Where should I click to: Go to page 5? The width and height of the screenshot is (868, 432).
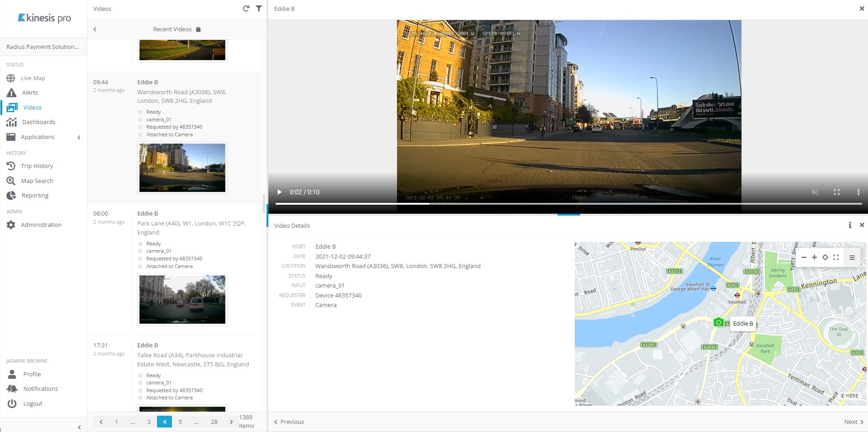click(180, 422)
